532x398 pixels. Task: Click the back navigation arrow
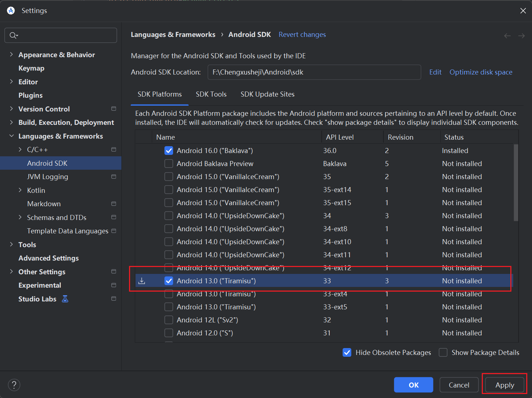pos(507,35)
